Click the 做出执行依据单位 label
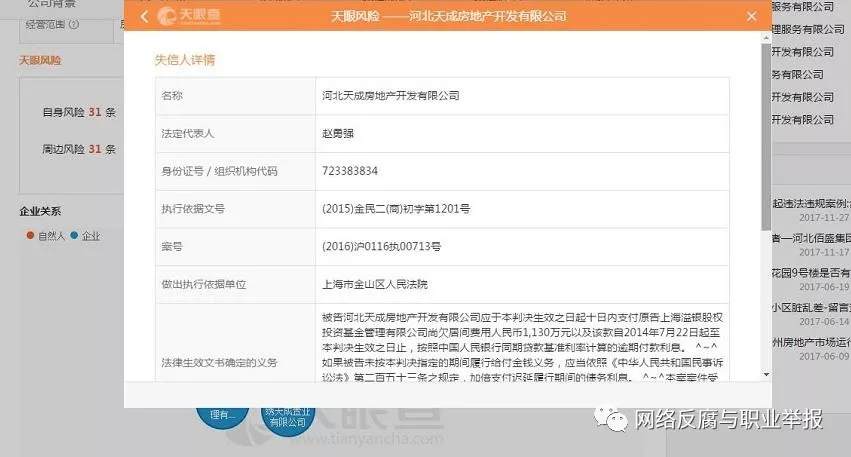Viewport: 851px width, 457px height. tap(204, 284)
